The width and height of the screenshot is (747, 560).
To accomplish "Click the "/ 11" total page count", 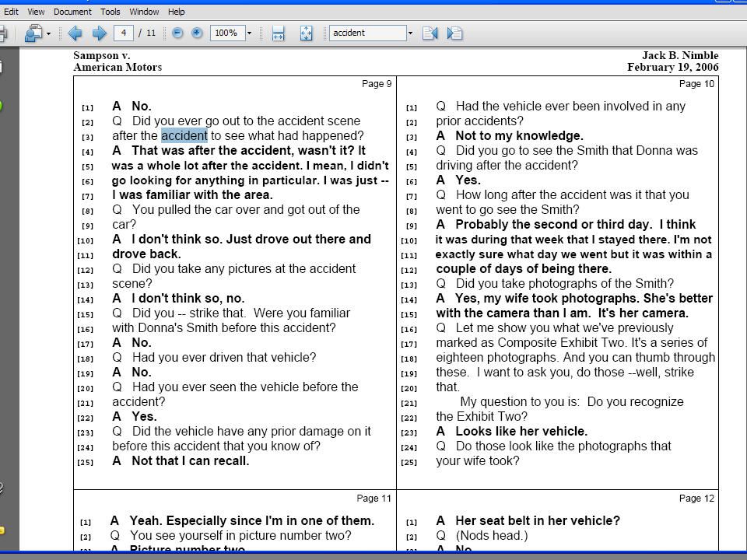I will [x=147, y=33].
